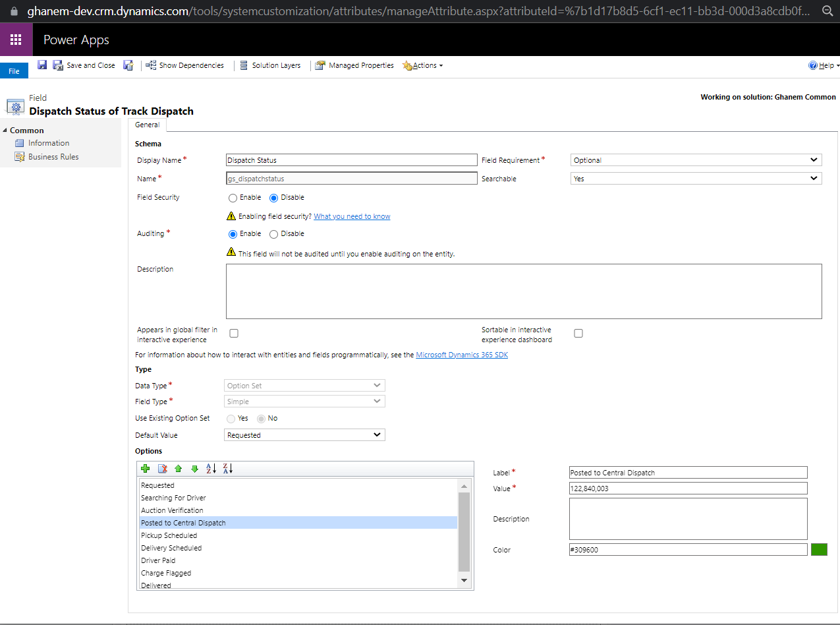840x625 pixels.
Task: Move 'Posted to Central Dispatch' up with the green up arrow
Action: click(179, 468)
